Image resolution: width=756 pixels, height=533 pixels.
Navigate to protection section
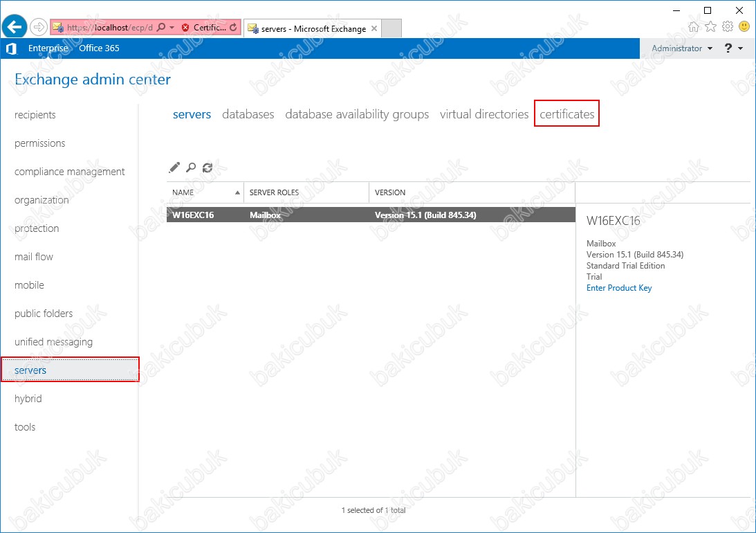[37, 228]
